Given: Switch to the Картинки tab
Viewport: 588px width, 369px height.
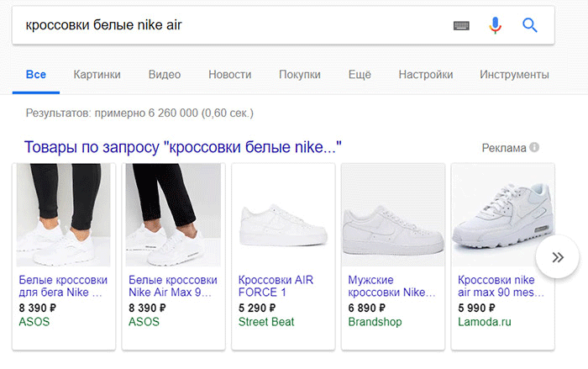Looking at the screenshot, I should coord(97,75).
